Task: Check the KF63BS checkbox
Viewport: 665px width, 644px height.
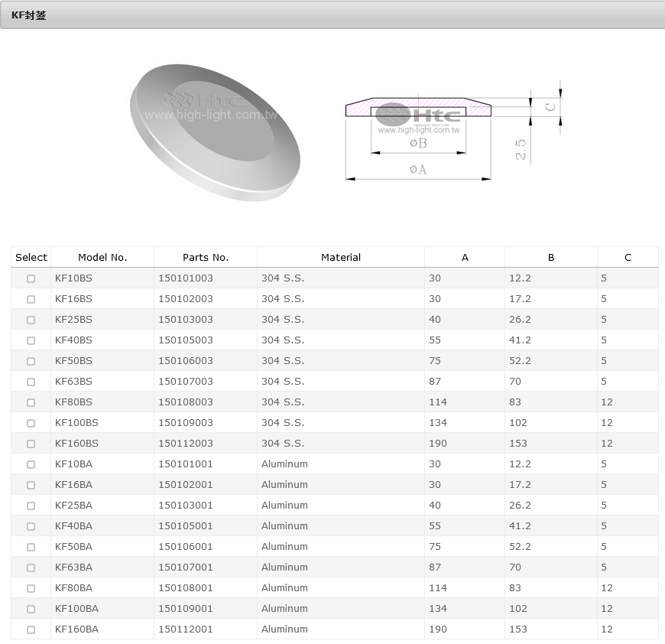Action: pos(31,382)
